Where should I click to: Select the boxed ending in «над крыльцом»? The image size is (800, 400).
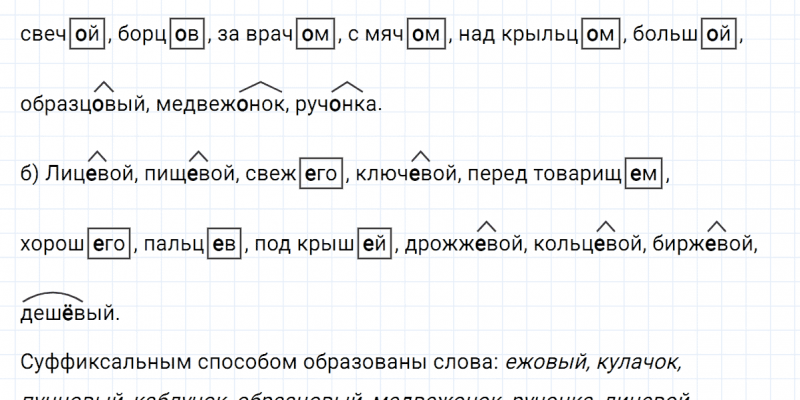pos(598,35)
